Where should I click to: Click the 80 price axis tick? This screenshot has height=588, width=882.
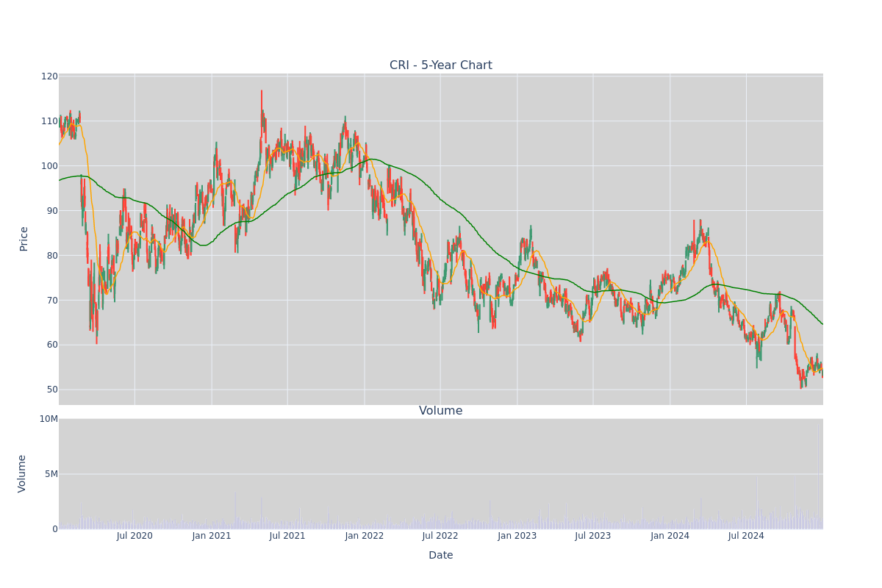coord(51,256)
